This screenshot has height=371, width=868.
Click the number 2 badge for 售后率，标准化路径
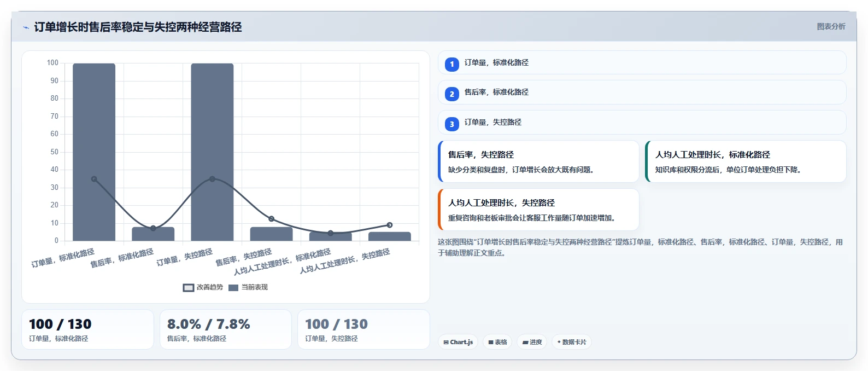(x=452, y=94)
